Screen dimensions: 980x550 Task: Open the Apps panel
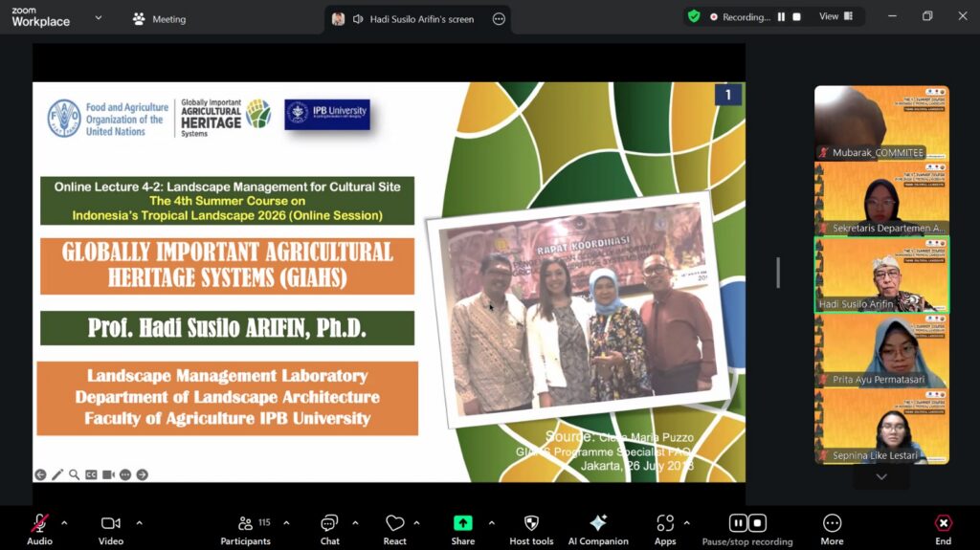(x=665, y=529)
